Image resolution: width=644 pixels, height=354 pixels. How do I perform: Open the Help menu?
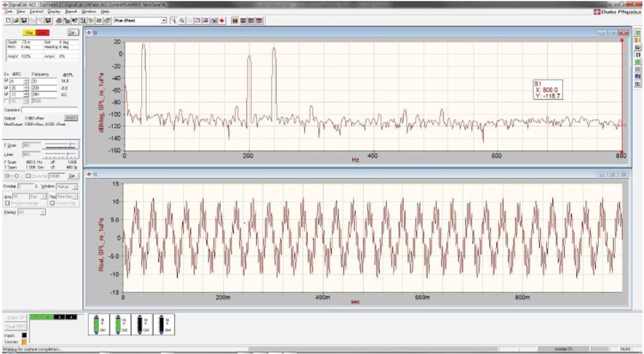[x=105, y=11]
